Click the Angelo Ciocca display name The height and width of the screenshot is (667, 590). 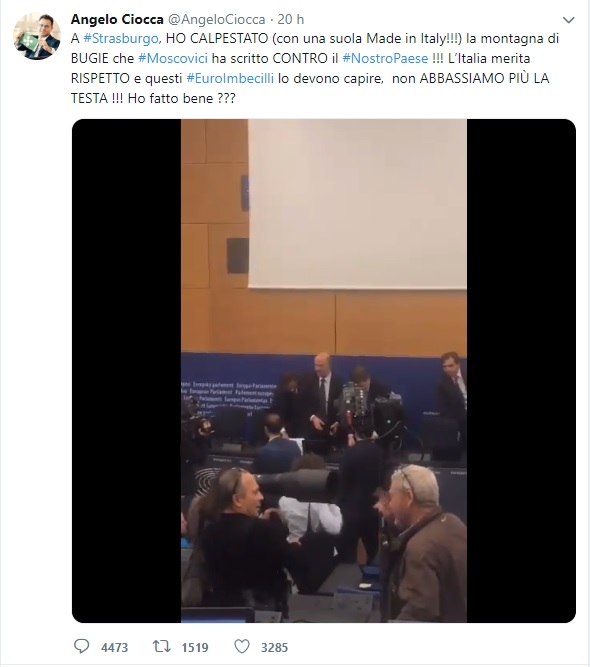coord(117,19)
